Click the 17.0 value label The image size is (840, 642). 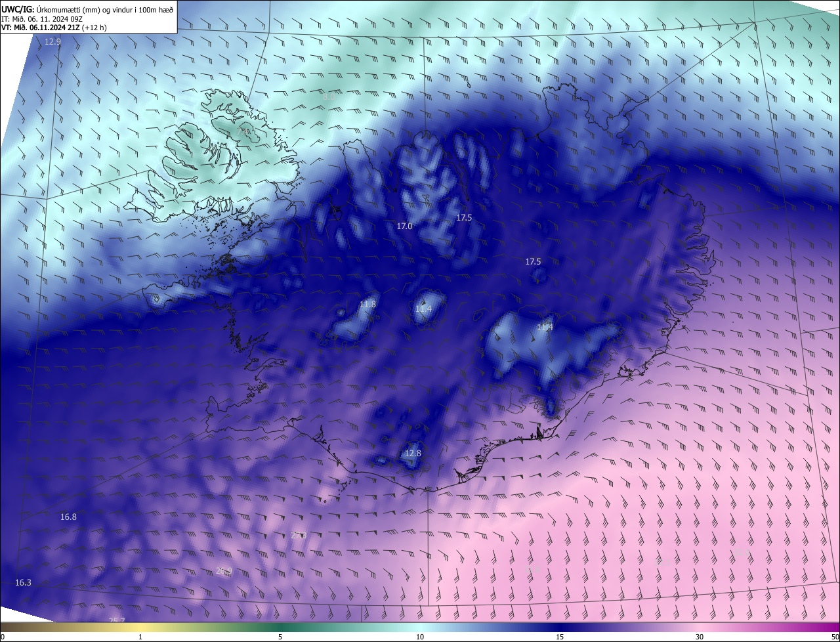pyautogui.click(x=404, y=226)
